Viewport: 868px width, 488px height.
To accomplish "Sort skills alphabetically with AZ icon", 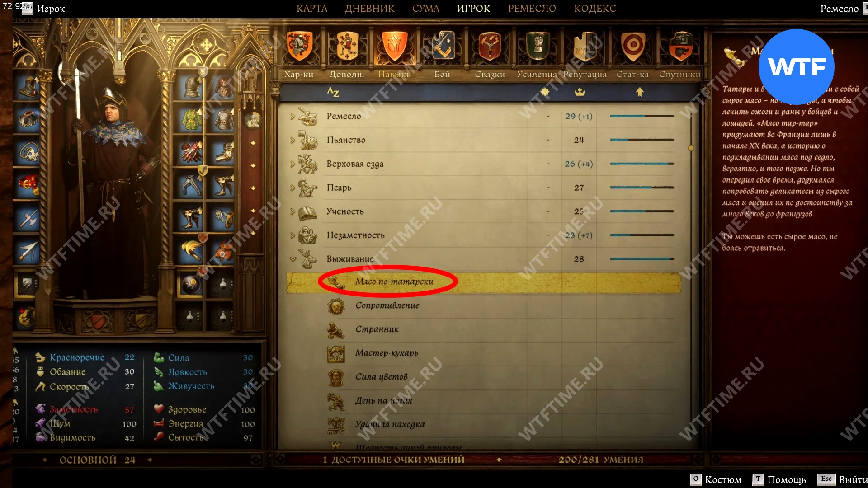I will click(x=333, y=92).
